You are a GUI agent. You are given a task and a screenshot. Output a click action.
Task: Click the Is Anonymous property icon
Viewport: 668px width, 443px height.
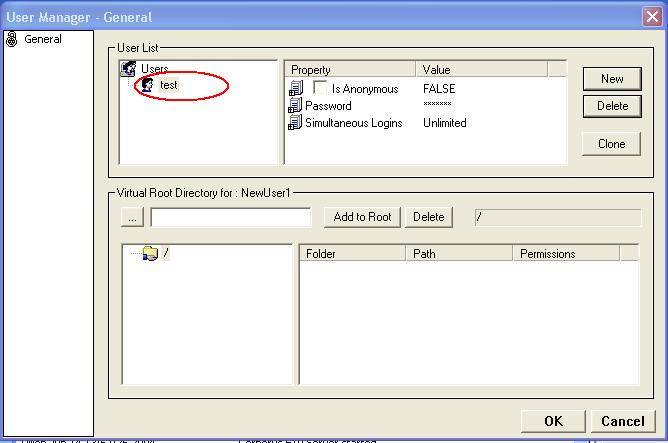[295, 89]
